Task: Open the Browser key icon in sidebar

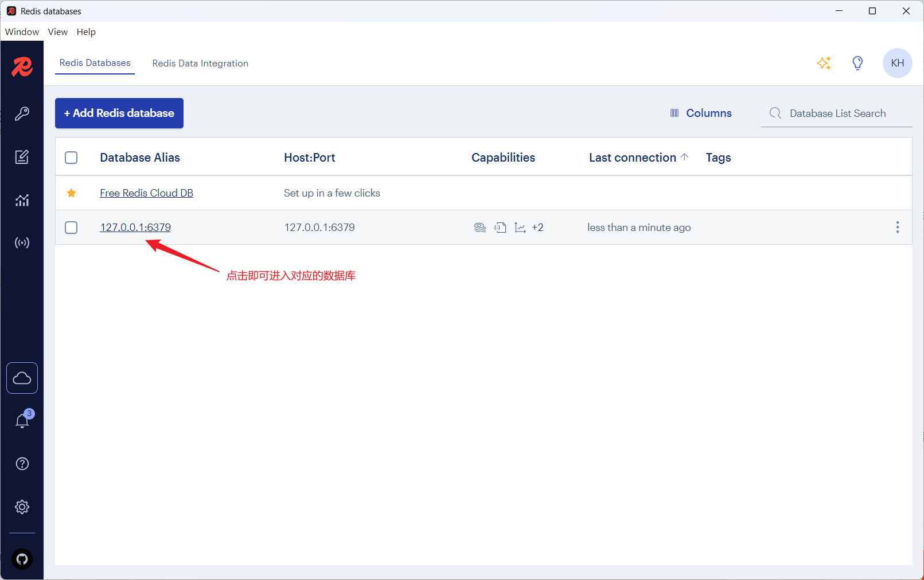Action: tap(22, 113)
